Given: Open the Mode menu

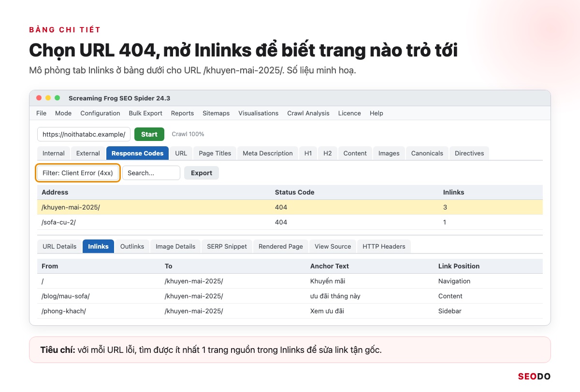Looking at the screenshot, I should pos(63,113).
